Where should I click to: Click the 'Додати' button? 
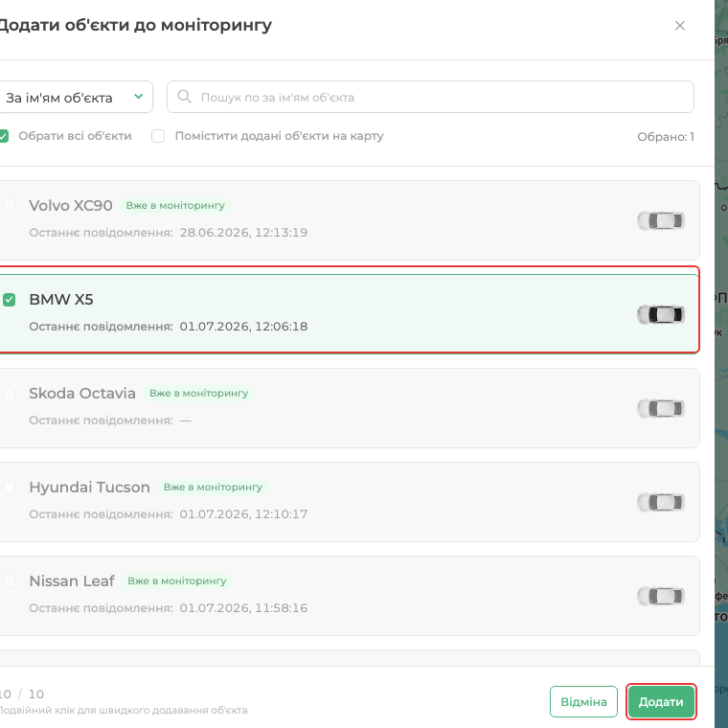point(661,701)
